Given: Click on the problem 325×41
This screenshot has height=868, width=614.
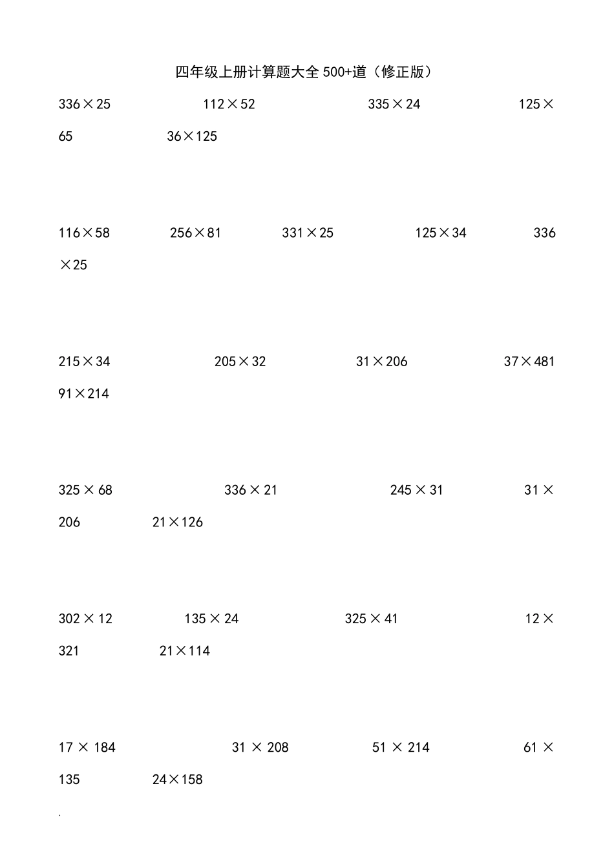Looking at the screenshot, I should point(371,619).
